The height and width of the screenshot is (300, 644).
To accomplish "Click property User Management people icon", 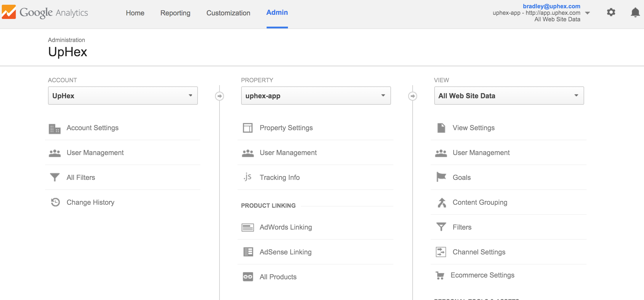I will (248, 153).
